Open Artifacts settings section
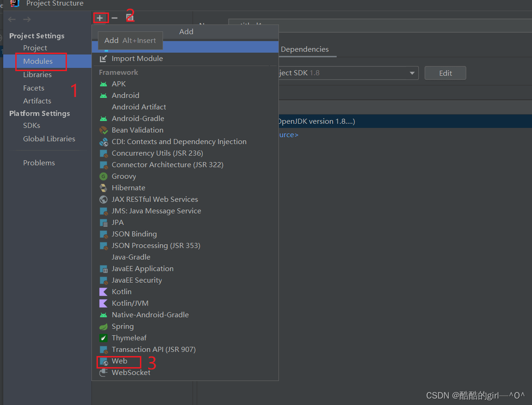Viewport: 532px width, 405px height. click(37, 101)
